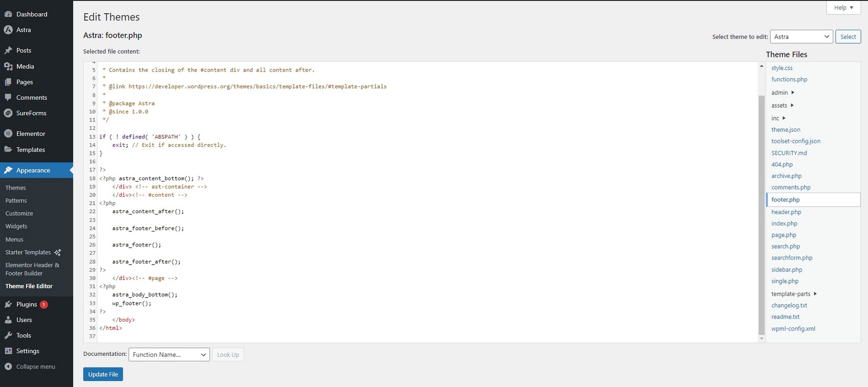Image resolution: width=868 pixels, height=387 pixels.
Task: Open toolset-config.json file link
Action: pyautogui.click(x=796, y=141)
